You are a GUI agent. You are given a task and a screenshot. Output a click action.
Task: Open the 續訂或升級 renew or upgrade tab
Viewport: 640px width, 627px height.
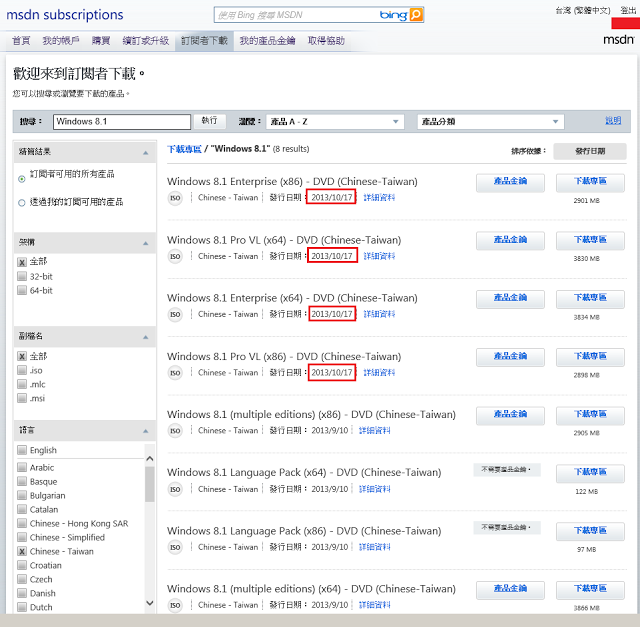coord(146,41)
